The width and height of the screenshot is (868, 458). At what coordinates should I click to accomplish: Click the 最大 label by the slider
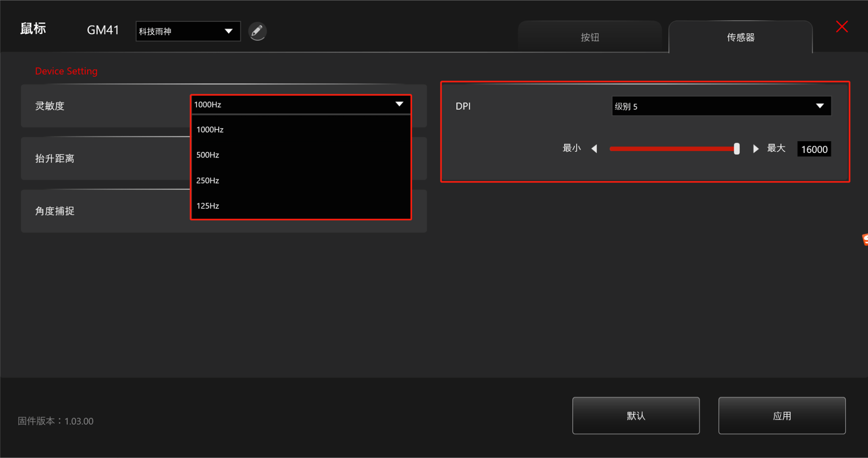click(776, 148)
